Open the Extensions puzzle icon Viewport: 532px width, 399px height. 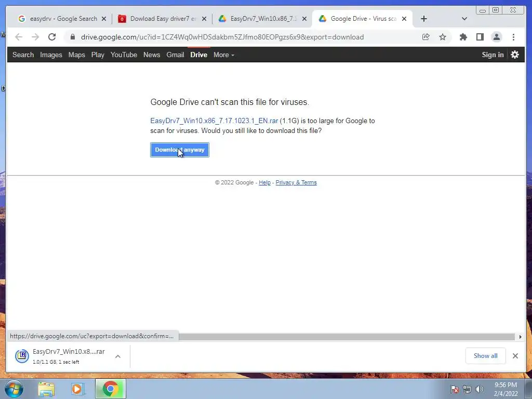click(x=463, y=37)
